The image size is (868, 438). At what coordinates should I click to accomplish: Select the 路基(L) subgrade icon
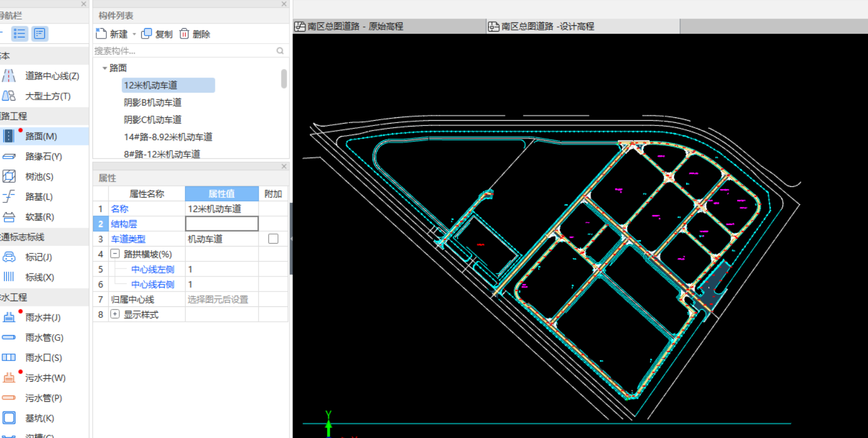(x=9, y=197)
